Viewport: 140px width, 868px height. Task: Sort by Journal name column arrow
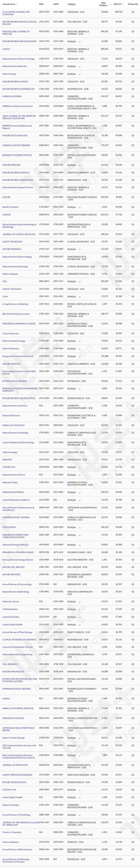(16, 4)
